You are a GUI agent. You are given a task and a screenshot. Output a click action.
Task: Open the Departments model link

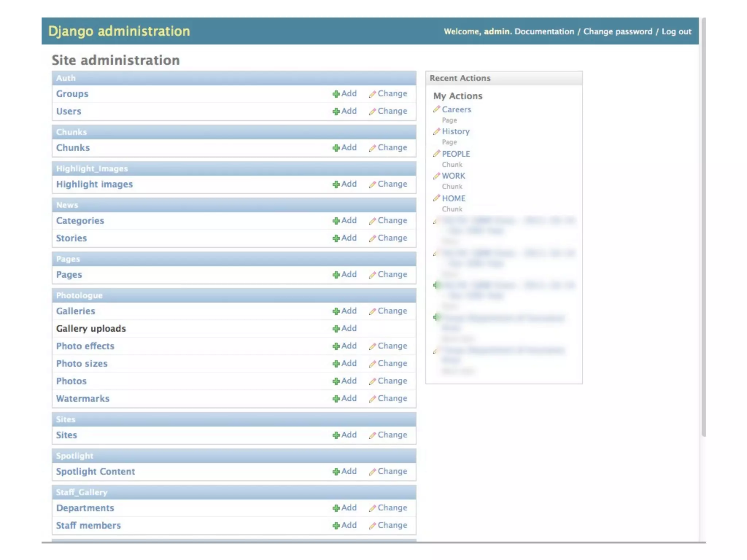pyautogui.click(x=85, y=508)
